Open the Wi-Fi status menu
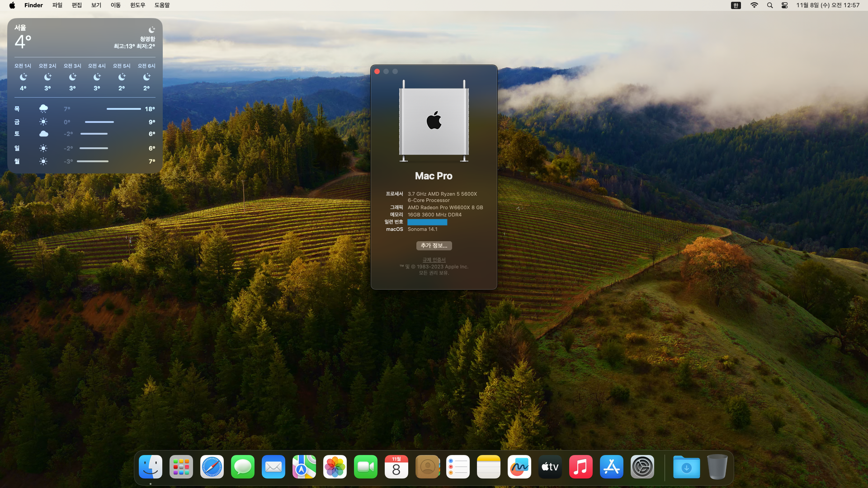This screenshot has height=488, width=868. pos(754,5)
